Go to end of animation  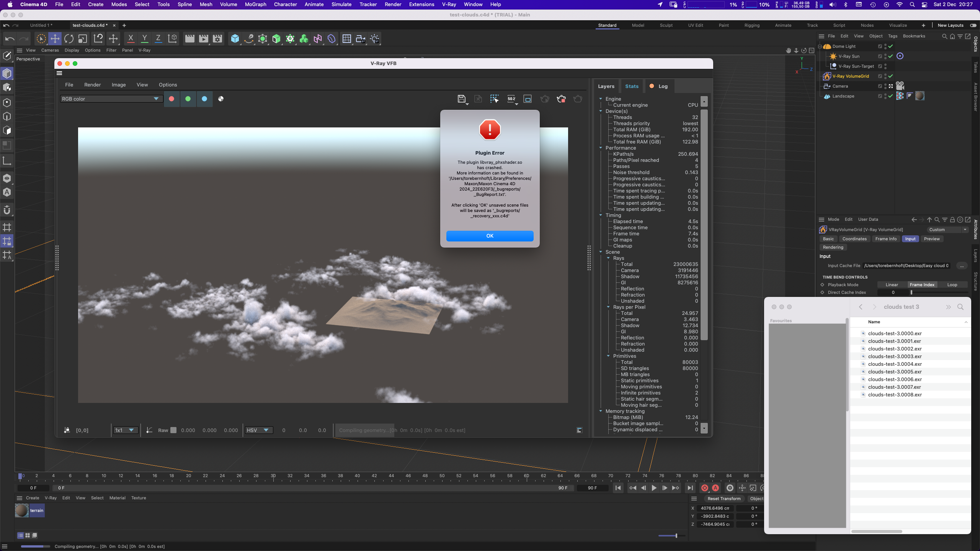pos(690,488)
